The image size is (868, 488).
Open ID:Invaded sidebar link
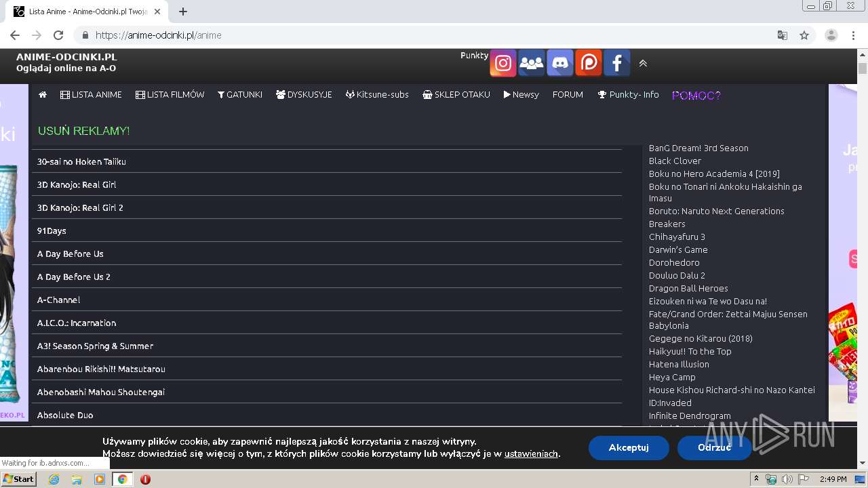point(670,403)
